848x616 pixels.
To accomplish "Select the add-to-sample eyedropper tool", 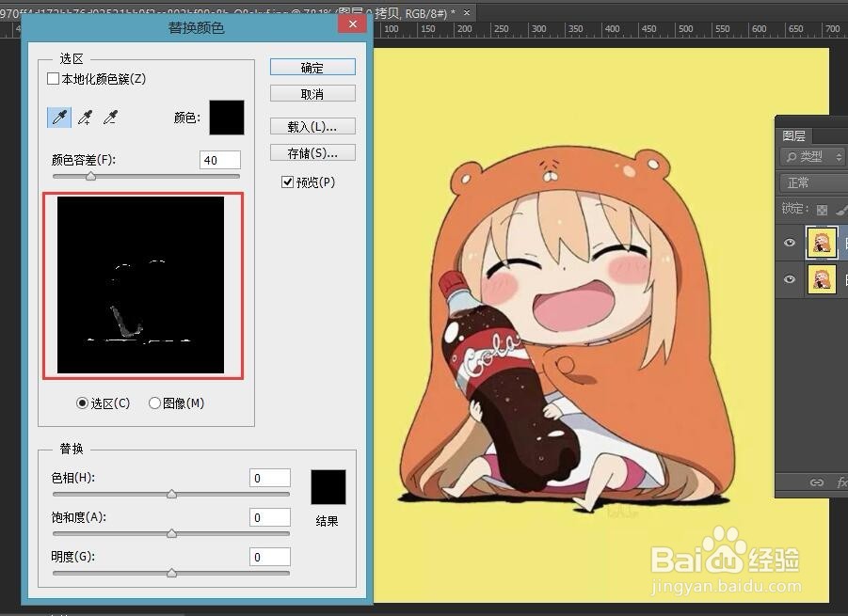I will click(85, 118).
